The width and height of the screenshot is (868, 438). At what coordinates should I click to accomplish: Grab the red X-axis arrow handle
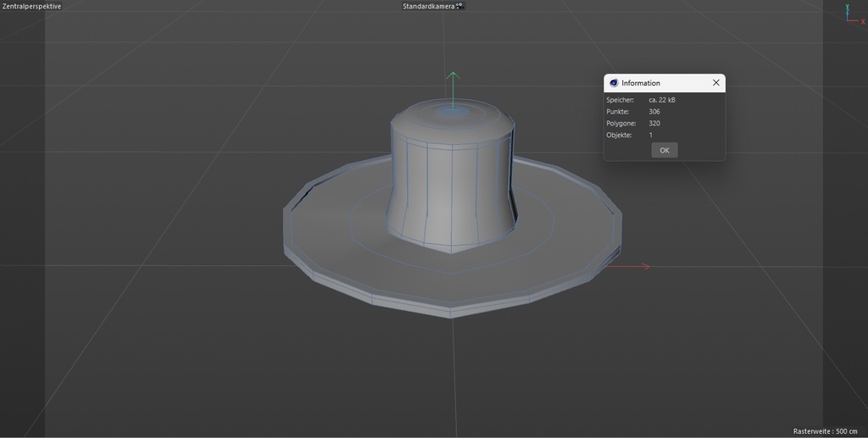tap(644, 267)
